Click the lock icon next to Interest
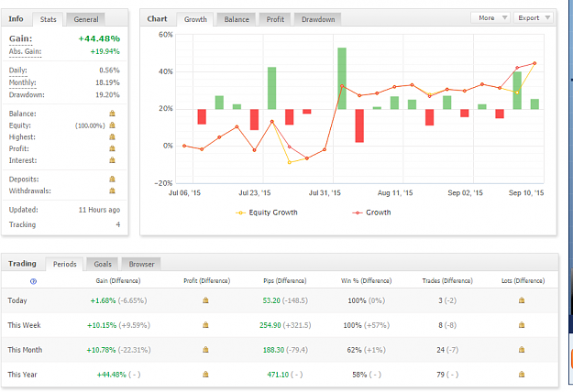Screen dimensions: 573x392 112,160
